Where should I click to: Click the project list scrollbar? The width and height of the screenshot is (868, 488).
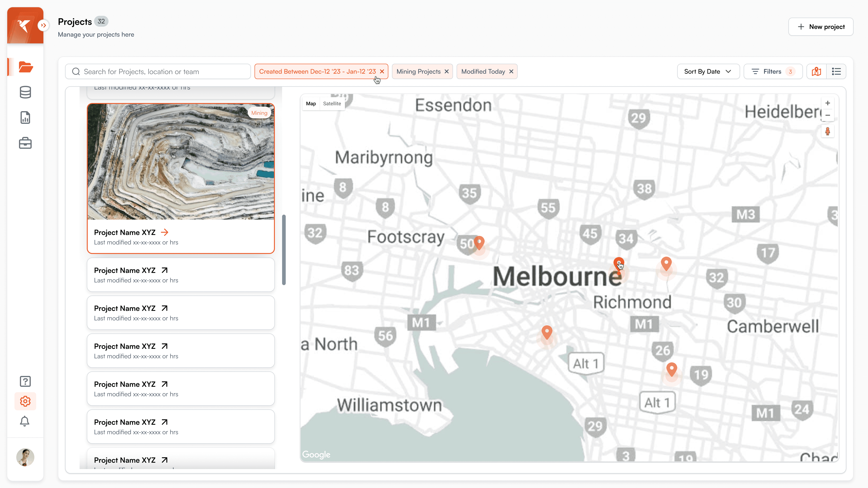[284, 250]
